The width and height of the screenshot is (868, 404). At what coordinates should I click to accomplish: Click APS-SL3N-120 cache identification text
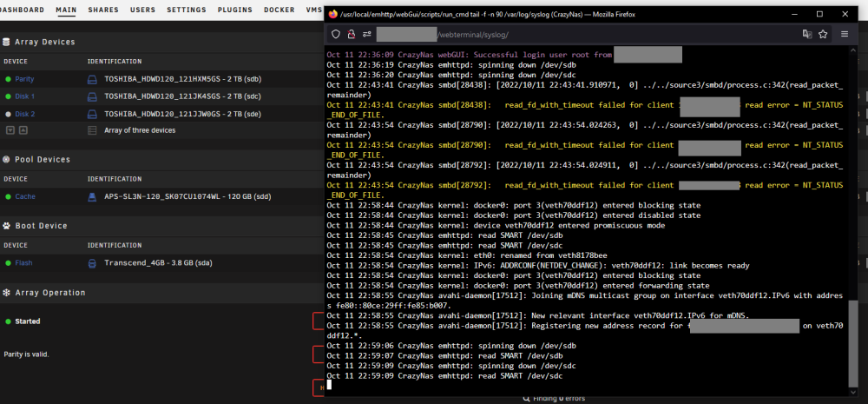coord(187,196)
